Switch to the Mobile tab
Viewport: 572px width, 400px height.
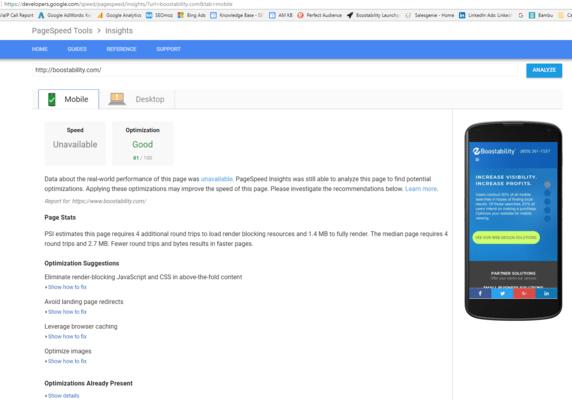[x=69, y=99]
